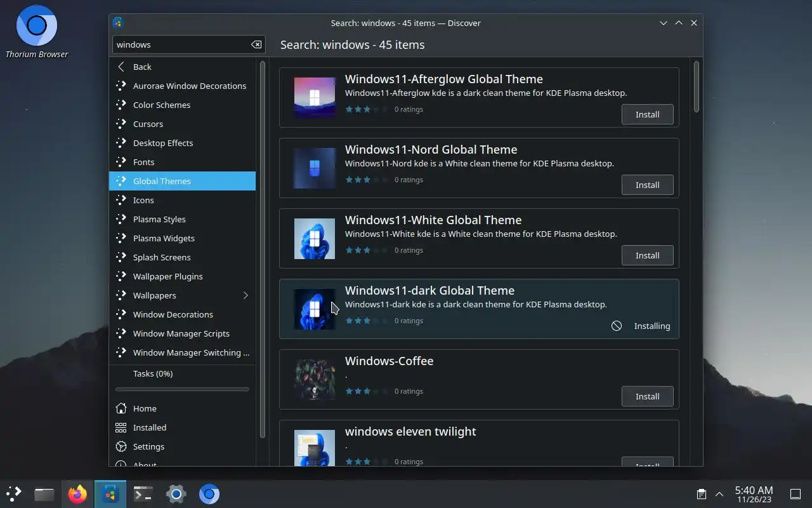This screenshot has width=812, height=508.
Task: Click the tasks progress bar
Action: click(182, 389)
